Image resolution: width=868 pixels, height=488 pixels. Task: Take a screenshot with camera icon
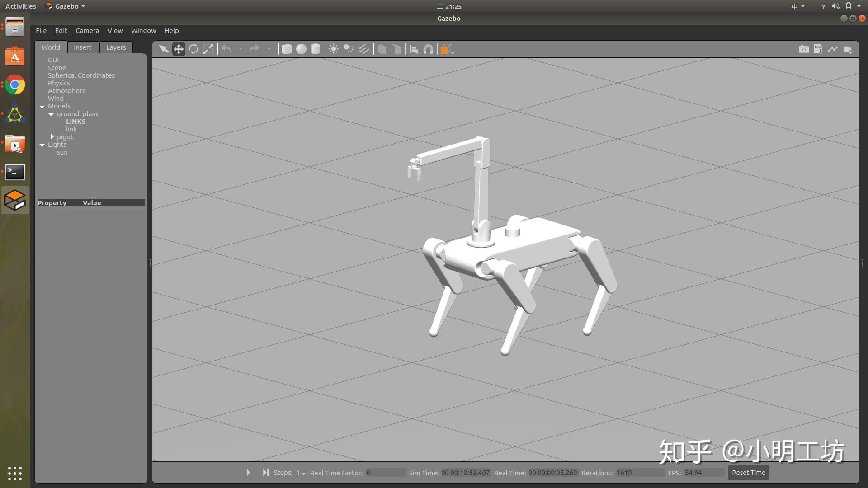(x=803, y=49)
